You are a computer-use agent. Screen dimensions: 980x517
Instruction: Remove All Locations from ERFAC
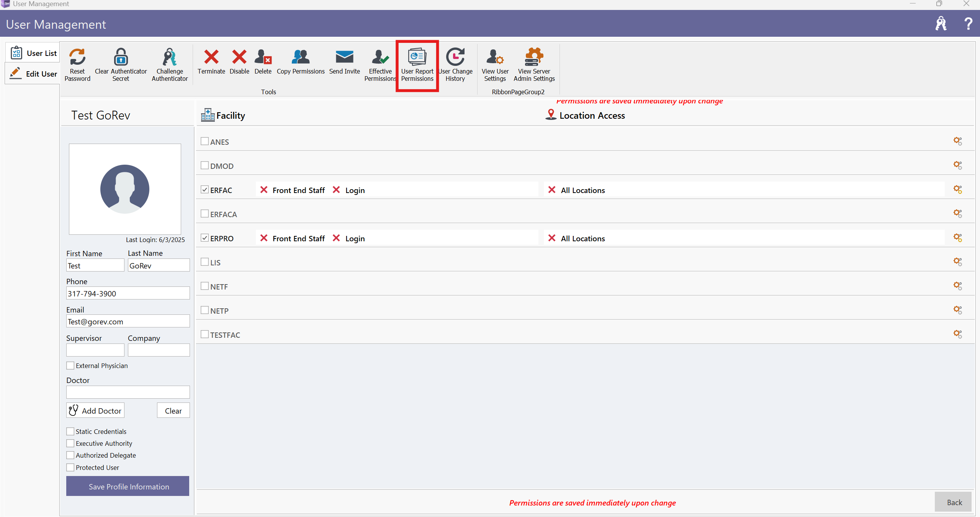click(552, 190)
